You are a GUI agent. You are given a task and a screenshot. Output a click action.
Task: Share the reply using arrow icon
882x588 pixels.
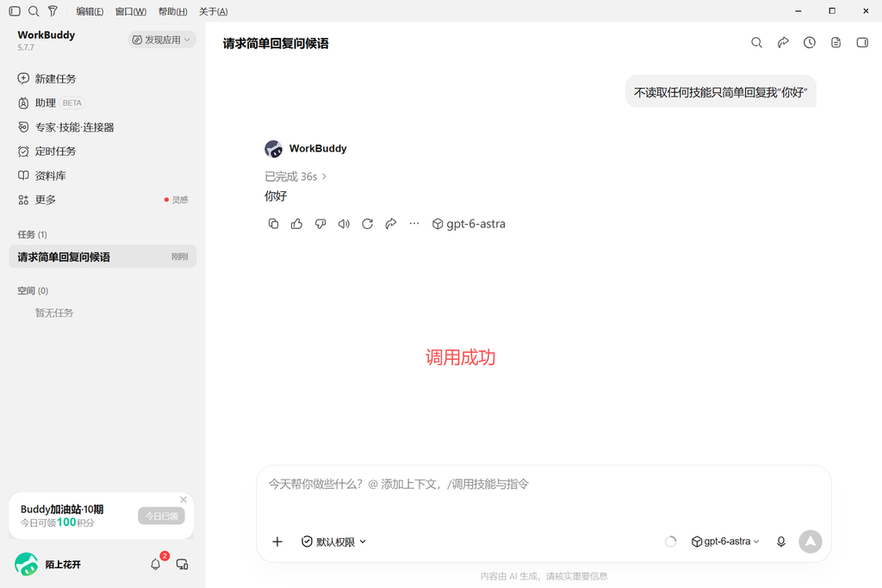[x=391, y=224]
